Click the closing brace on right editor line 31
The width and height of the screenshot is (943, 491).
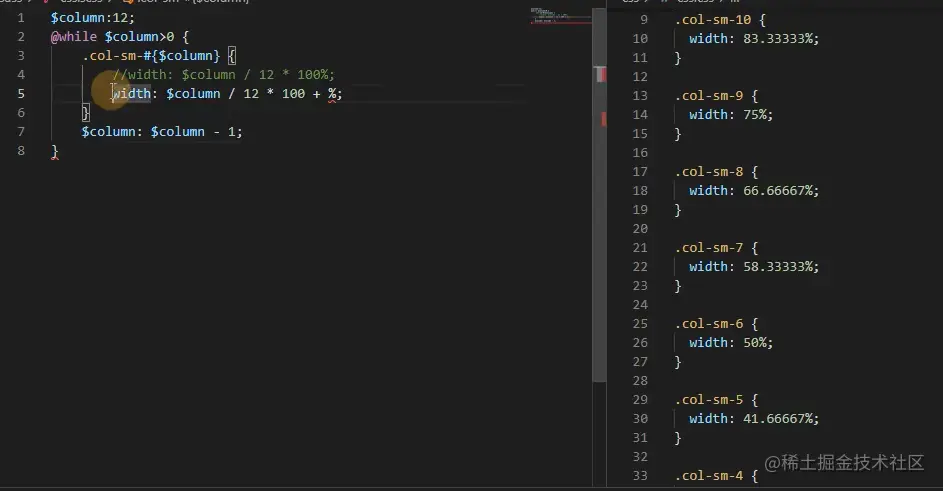click(x=678, y=438)
